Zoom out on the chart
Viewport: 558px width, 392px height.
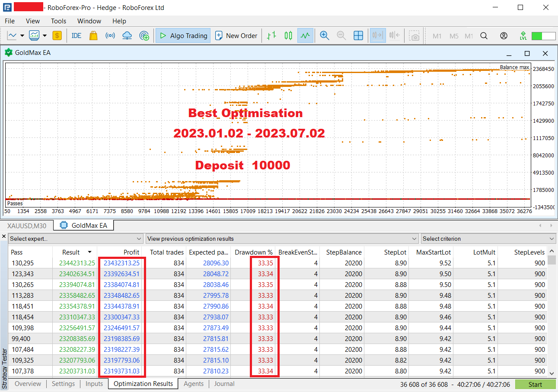[341, 35]
